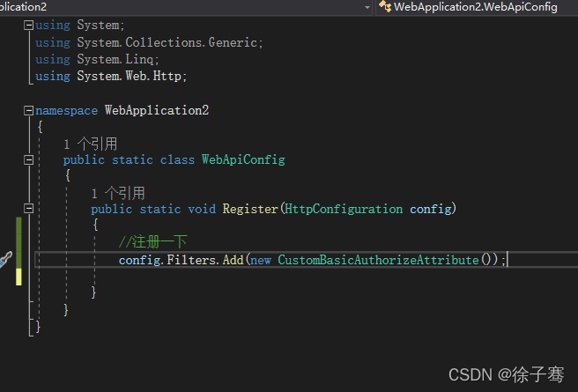Screen dimensions: 578x392
Task: Click the screwdriver quick actions icon
Action: point(5,259)
